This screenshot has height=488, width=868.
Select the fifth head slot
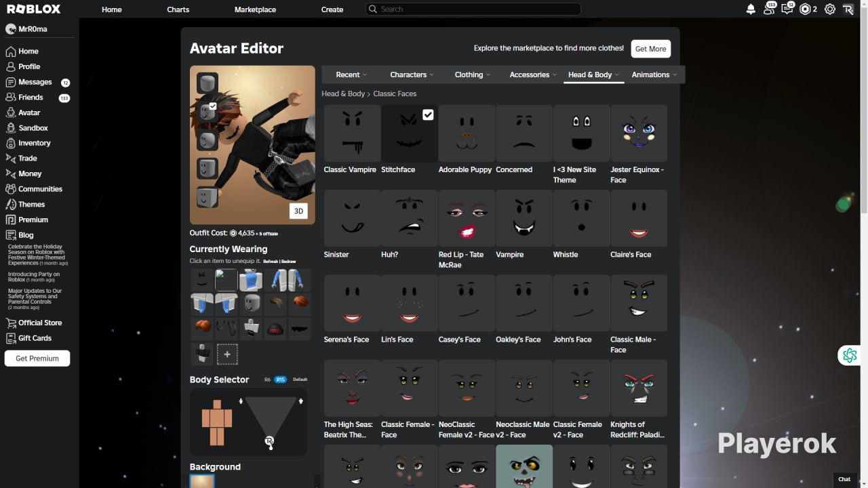[x=208, y=197]
